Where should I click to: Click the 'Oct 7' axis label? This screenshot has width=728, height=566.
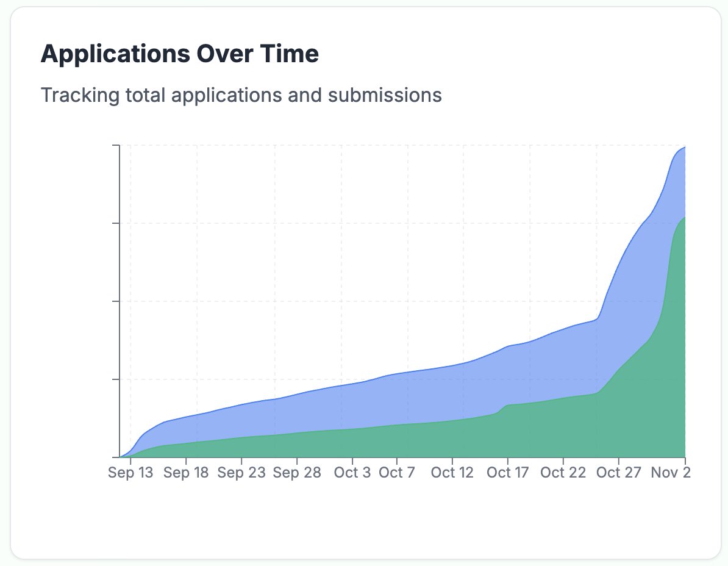coord(396,473)
